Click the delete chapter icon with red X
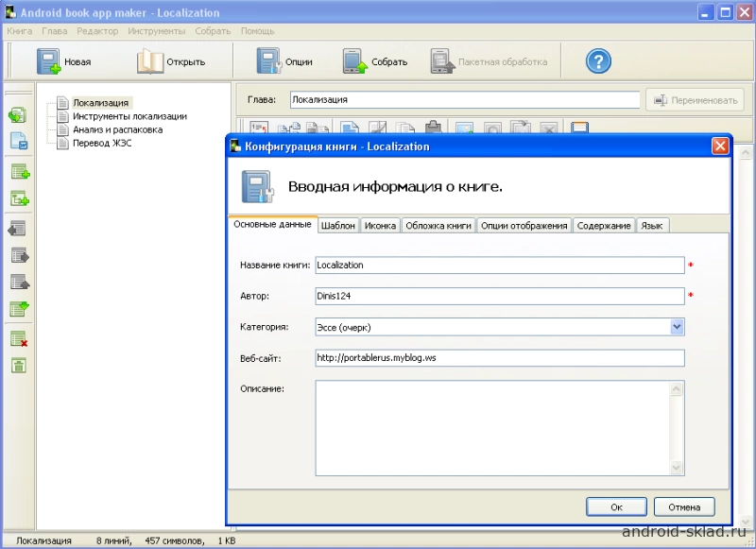The image size is (756, 549). 18,338
